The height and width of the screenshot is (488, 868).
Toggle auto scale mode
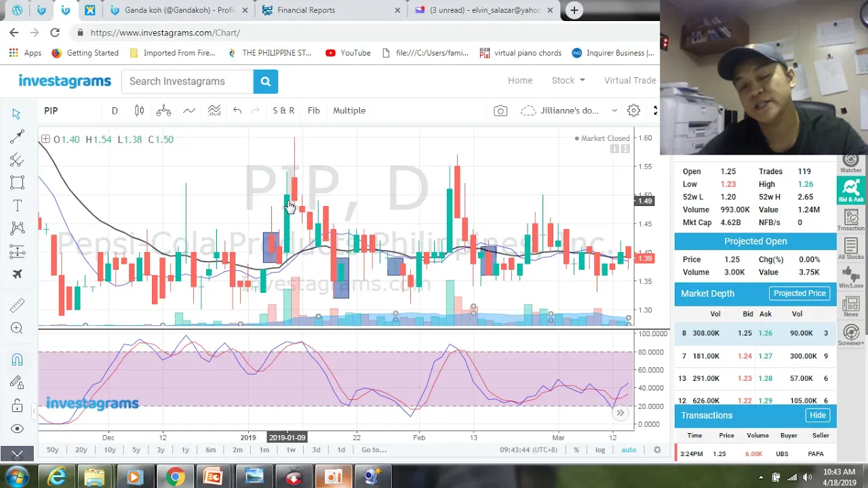point(629,450)
